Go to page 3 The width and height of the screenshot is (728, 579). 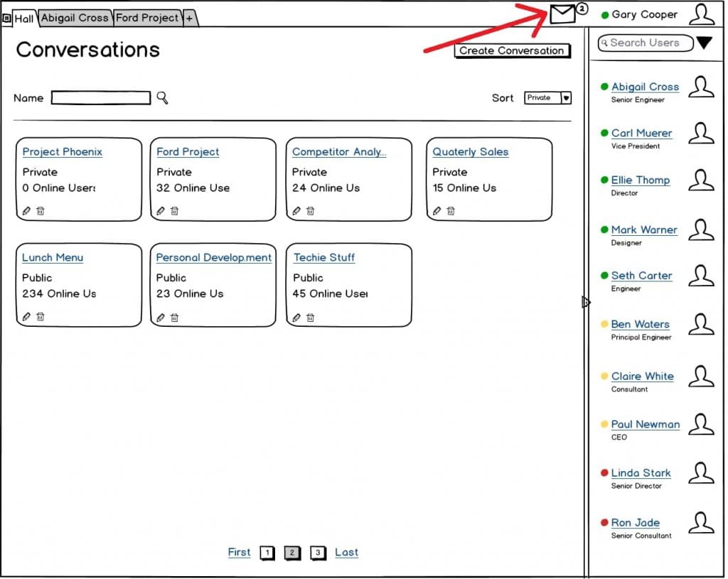[318, 553]
